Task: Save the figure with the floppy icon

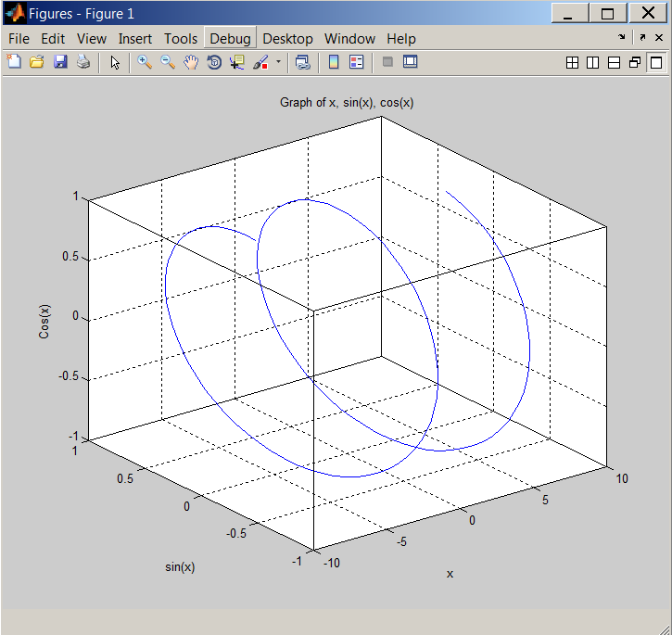Action: (x=60, y=62)
